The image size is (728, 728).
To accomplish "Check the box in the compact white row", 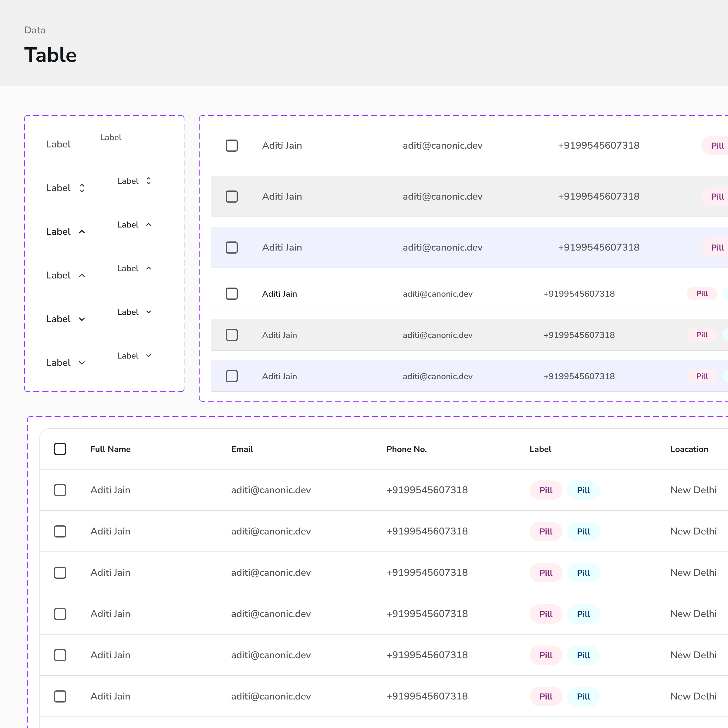I will coord(232,294).
